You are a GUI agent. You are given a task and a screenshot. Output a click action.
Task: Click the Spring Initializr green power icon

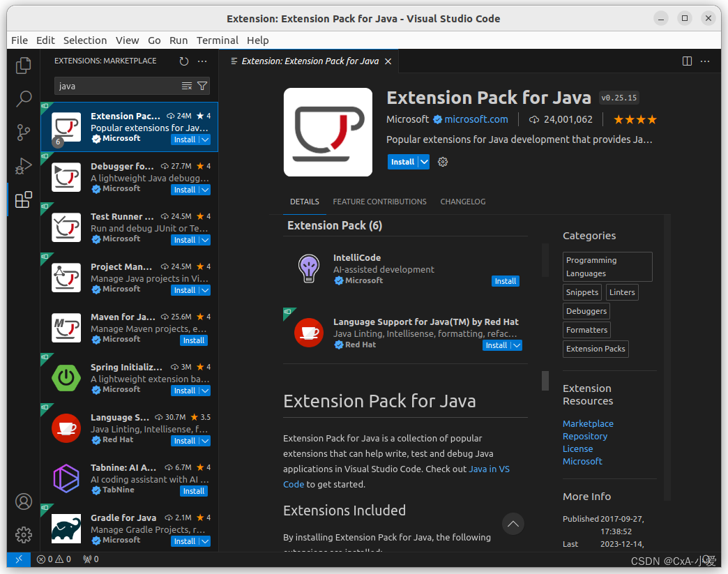(x=66, y=378)
